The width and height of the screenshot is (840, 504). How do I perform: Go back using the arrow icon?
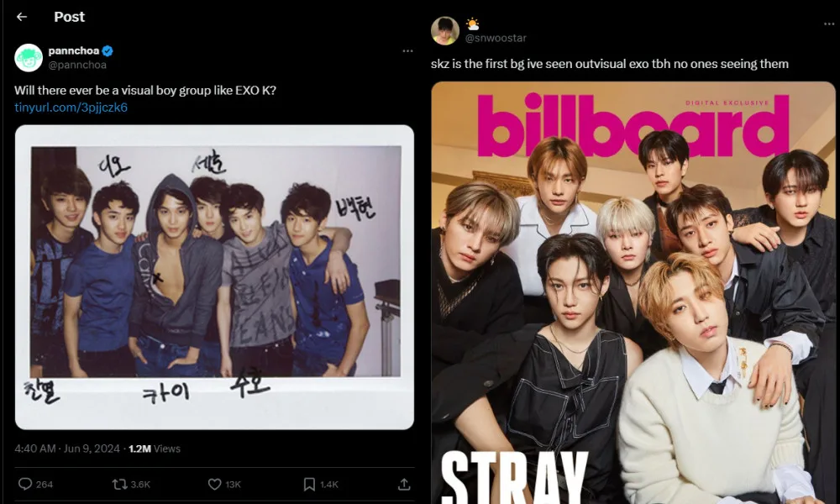[x=22, y=17]
